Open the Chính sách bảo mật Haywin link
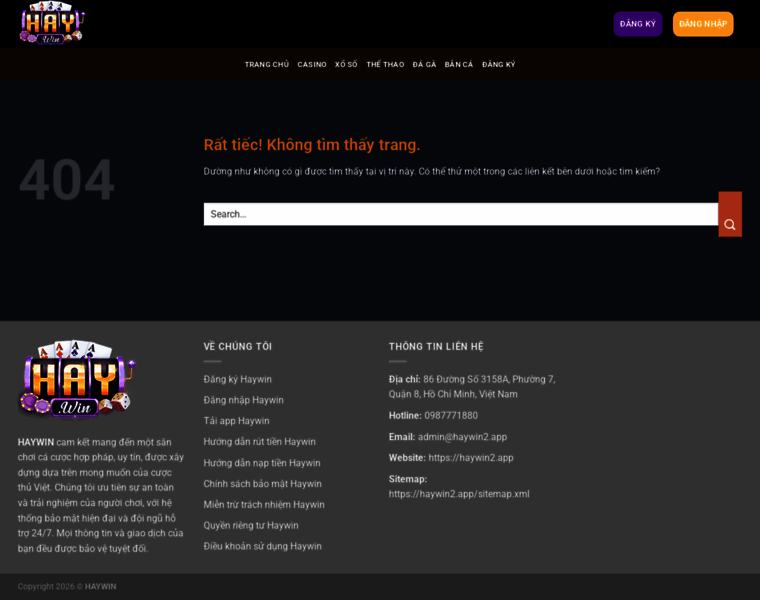The height and width of the screenshot is (600, 760). (x=262, y=484)
